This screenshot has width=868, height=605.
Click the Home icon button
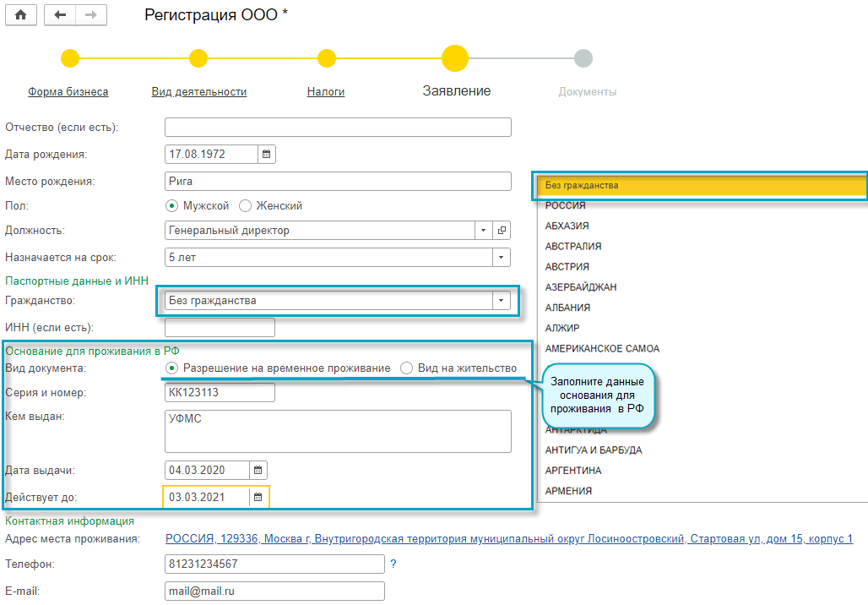(x=20, y=15)
